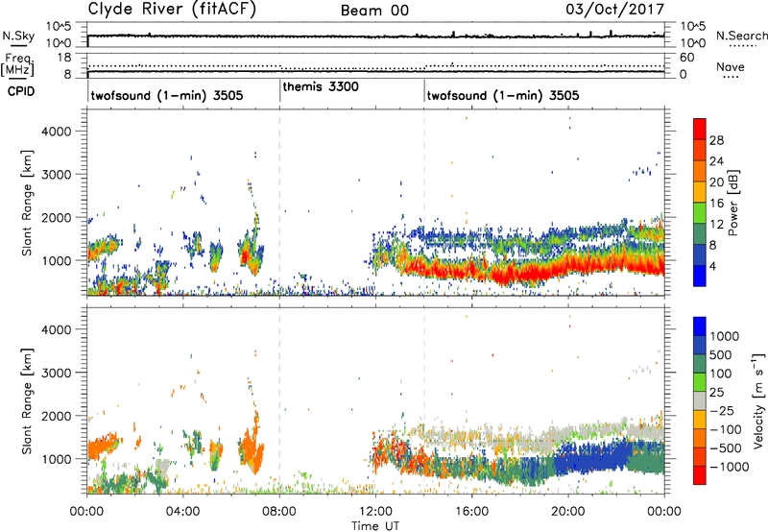Click the red bottom segment of Velocity colorbar
Screen dimensions: 768x532
coord(700,475)
